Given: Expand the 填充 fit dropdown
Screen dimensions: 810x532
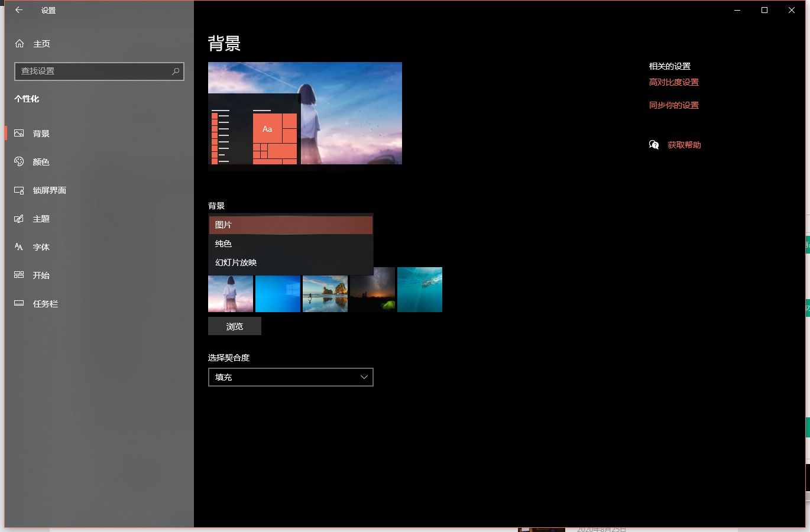Looking at the screenshot, I should (x=291, y=377).
